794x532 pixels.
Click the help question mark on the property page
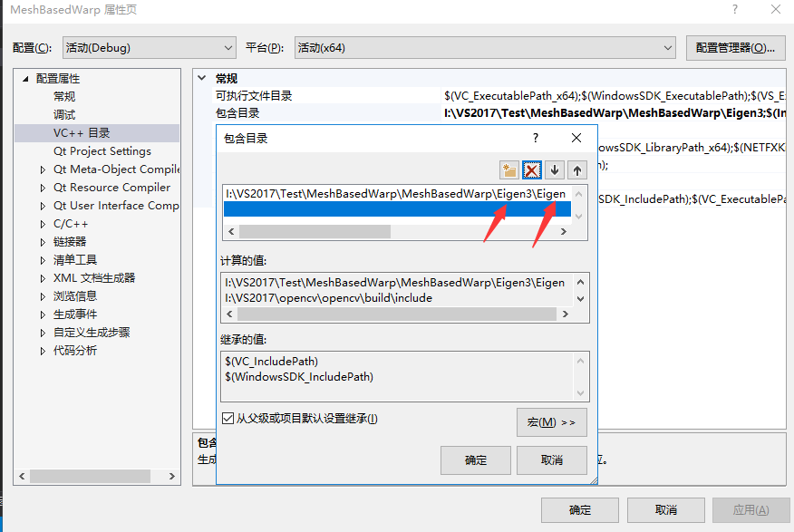coord(734,9)
